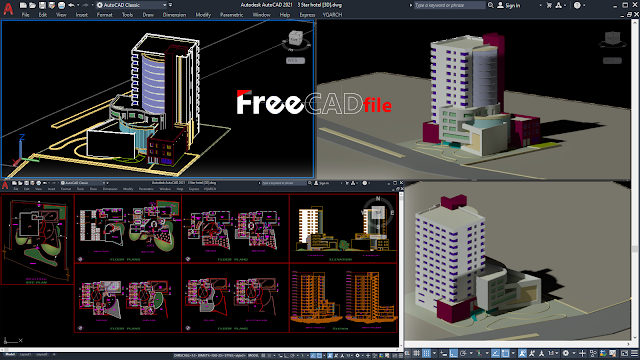This screenshot has width=640, height=360.
Task: Click the Autodesk A connect icon
Action: click(558, 5)
